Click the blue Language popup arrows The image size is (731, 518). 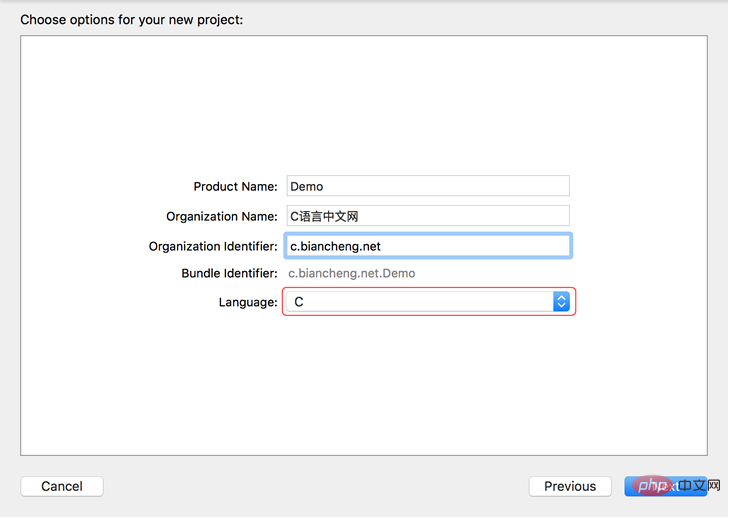561,302
